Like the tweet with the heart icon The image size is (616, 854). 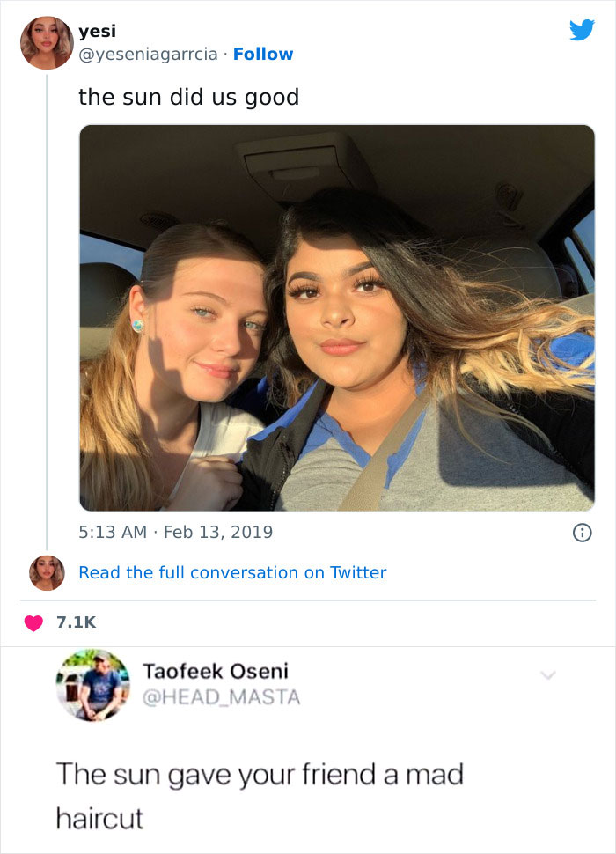[x=33, y=622]
